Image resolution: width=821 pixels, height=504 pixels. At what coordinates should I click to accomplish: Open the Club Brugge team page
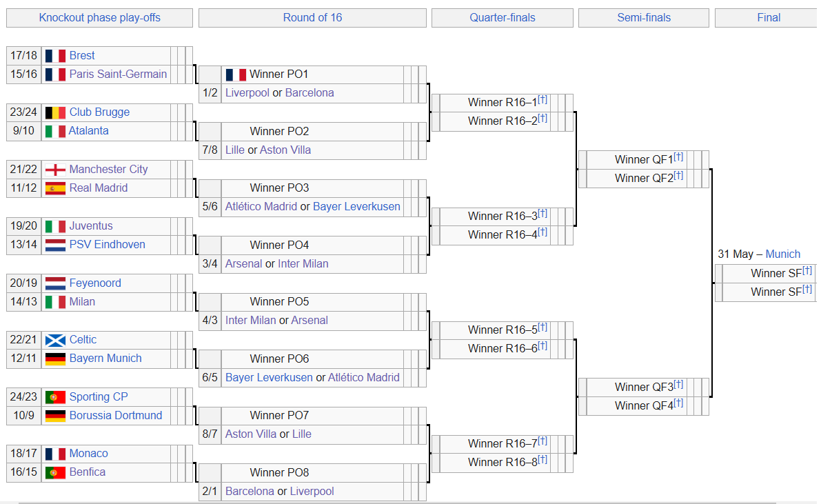pos(99,112)
